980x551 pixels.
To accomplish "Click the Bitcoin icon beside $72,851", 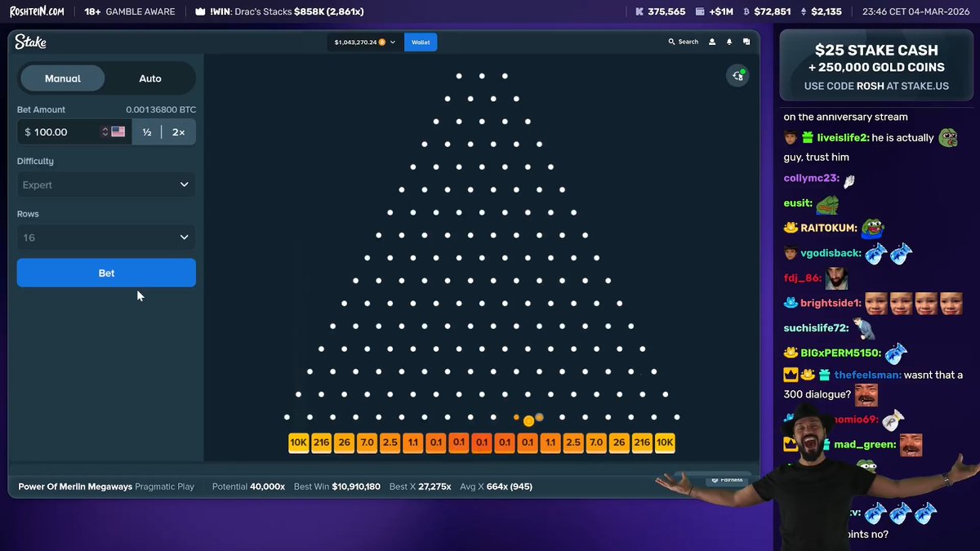I will click(x=746, y=11).
